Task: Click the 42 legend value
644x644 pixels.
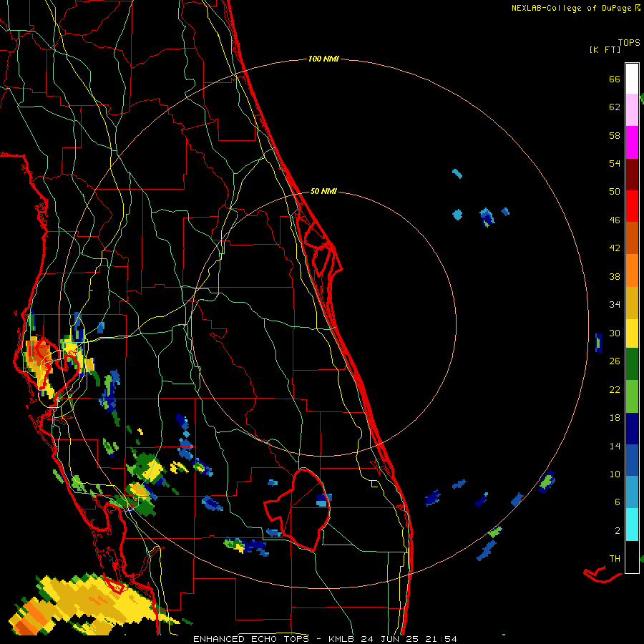Action: pos(615,248)
